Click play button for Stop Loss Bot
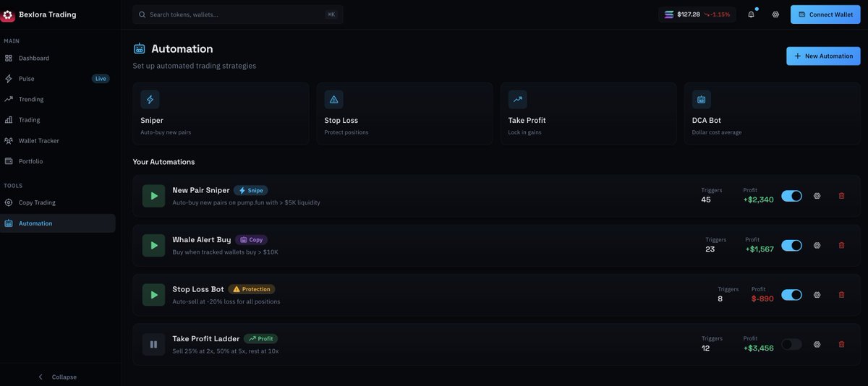This screenshot has width=868, height=386. pyautogui.click(x=153, y=295)
